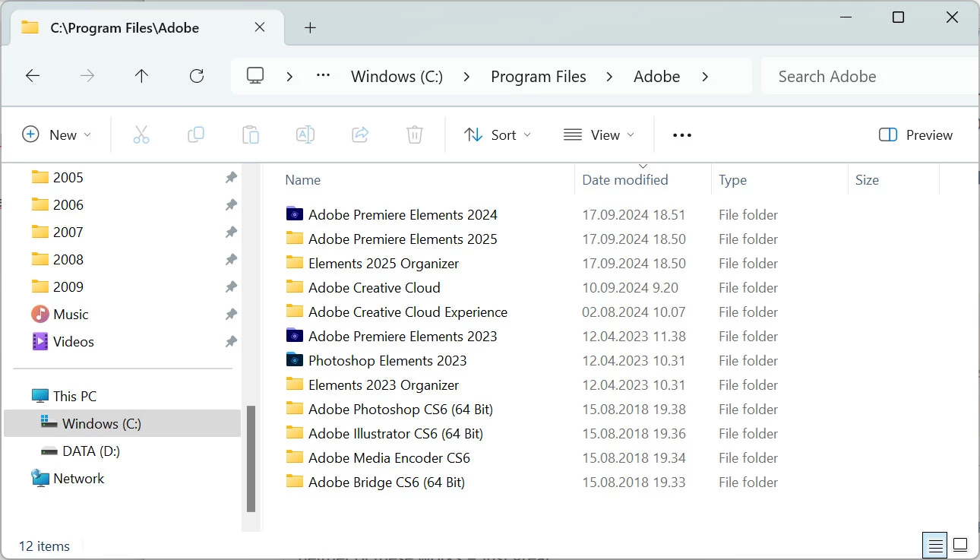The image size is (980, 560).
Task: Unpin the 2005 folder pin icon
Action: tap(231, 177)
